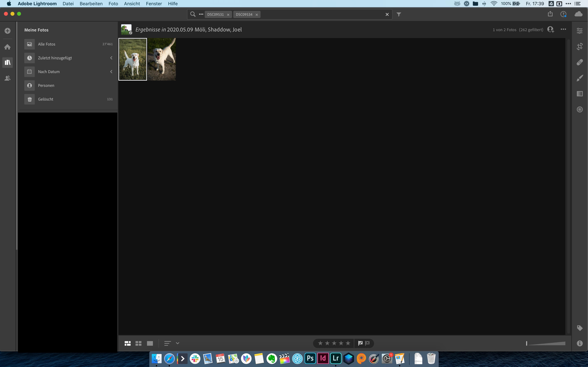Viewport: 588px width, 367px height.
Task: Select the Linear Gradient tool
Action: (579, 94)
